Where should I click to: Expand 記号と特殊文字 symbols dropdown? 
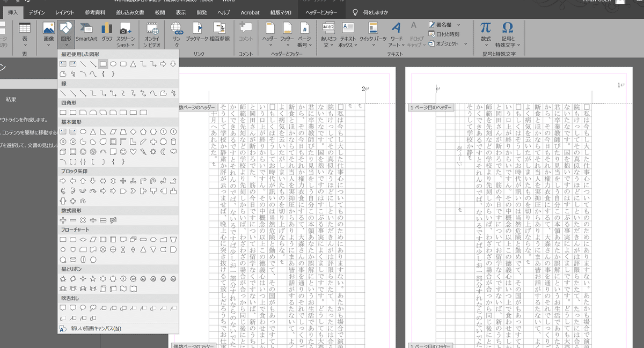pyautogui.click(x=507, y=34)
